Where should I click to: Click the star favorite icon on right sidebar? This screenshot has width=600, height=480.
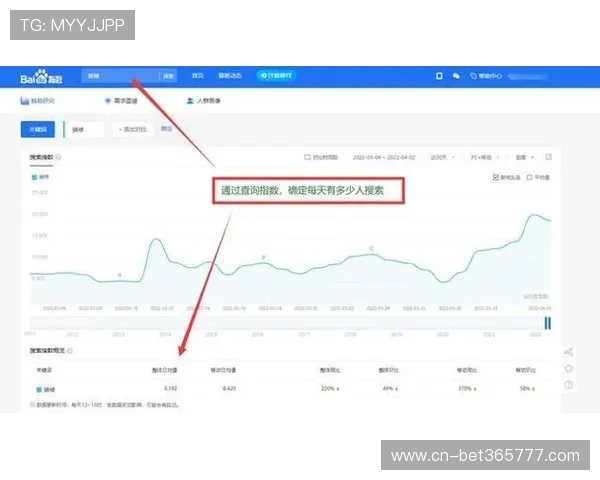(568, 368)
